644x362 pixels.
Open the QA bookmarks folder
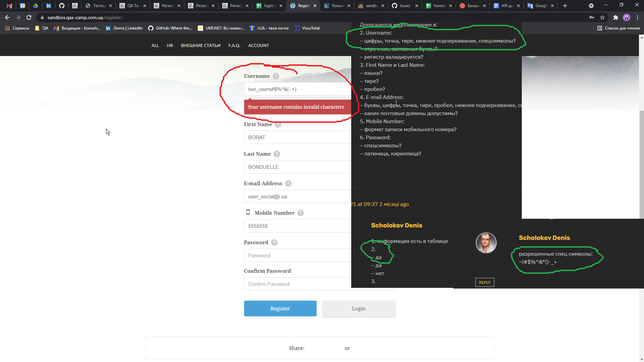[x=42, y=28]
